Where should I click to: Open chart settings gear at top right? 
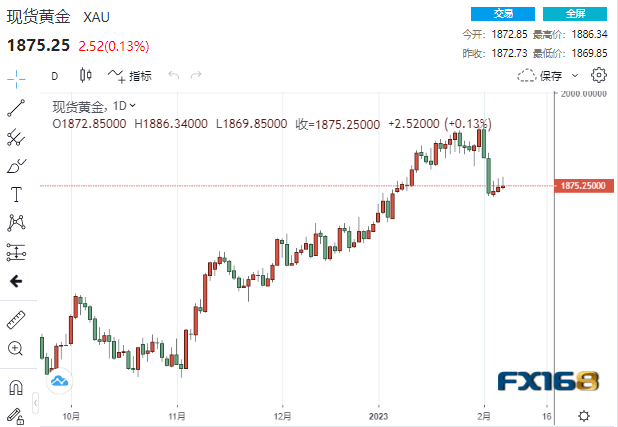(x=599, y=75)
